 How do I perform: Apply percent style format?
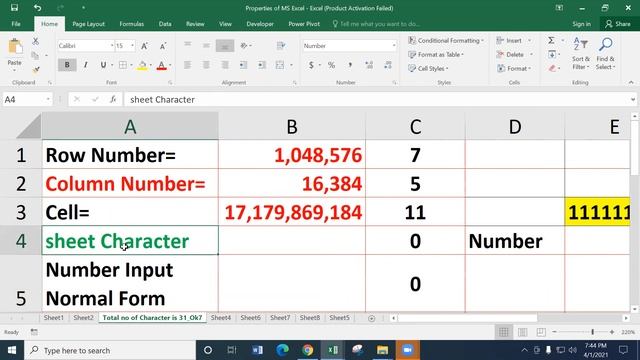331,65
